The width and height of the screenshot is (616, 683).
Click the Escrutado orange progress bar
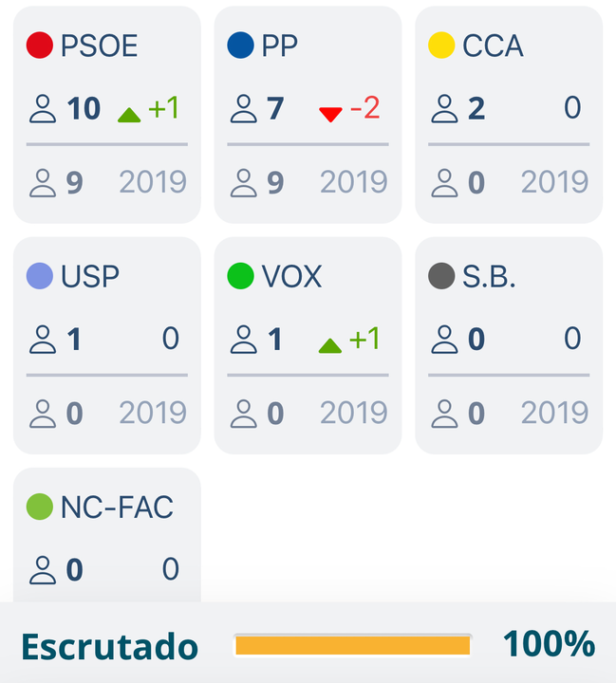(352, 645)
